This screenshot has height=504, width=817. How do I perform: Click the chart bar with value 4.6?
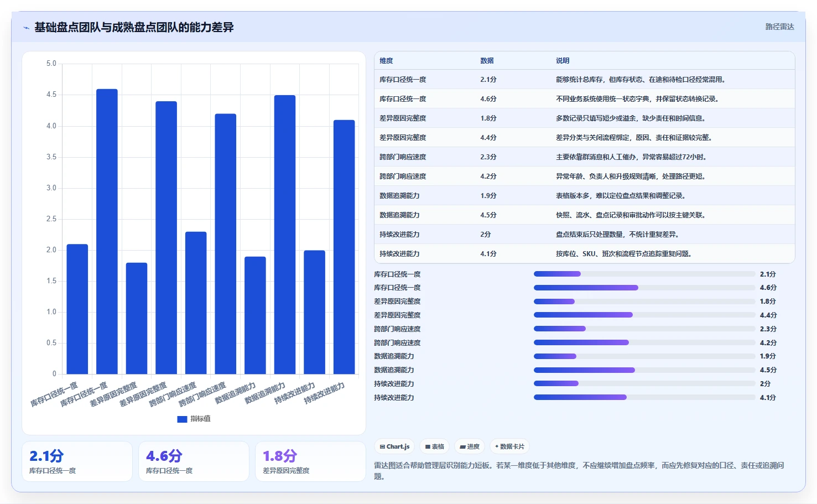[107, 231]
